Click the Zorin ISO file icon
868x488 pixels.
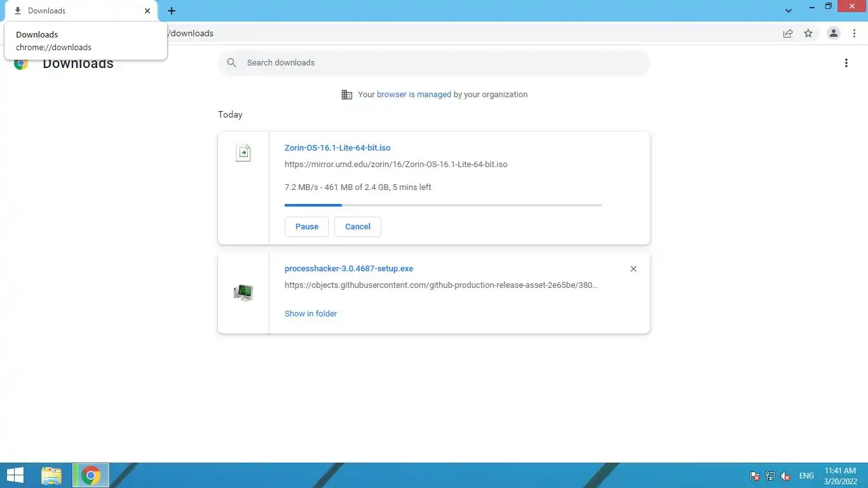click(x=243, y=152)
